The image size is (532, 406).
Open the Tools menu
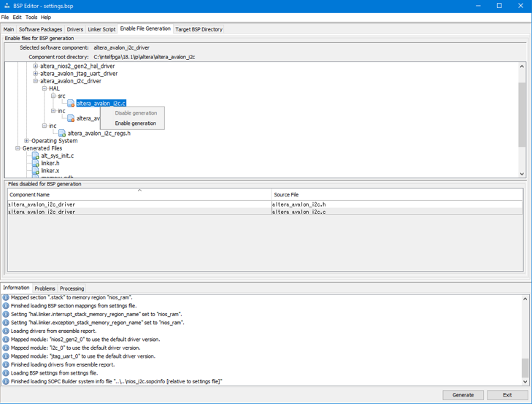pos(31,17)
